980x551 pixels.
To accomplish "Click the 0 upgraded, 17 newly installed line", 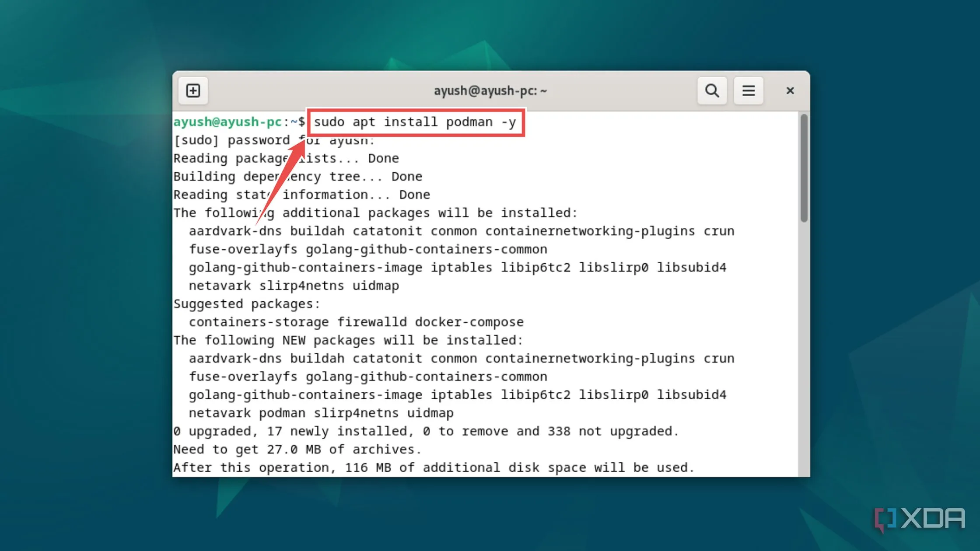I will 426,432.
